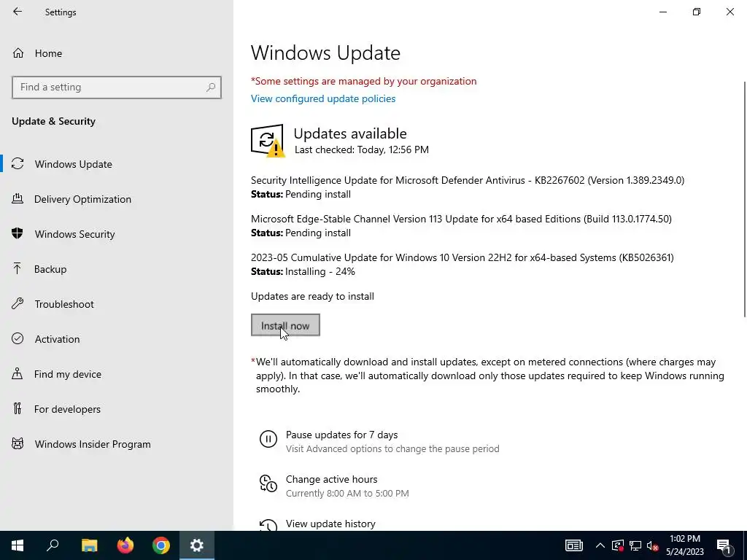This screenshot has width=747, height=560.
Task: Click the Updates are ready to install text
Action: coord(312,296)
